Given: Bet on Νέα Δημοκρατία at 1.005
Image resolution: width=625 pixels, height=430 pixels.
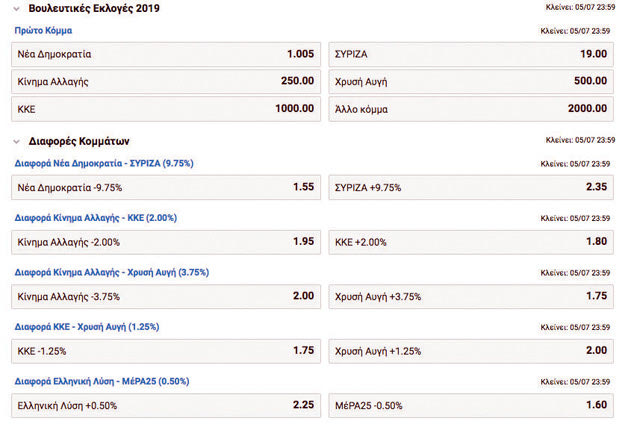Looking at the screenshot, I should point(166,54).
